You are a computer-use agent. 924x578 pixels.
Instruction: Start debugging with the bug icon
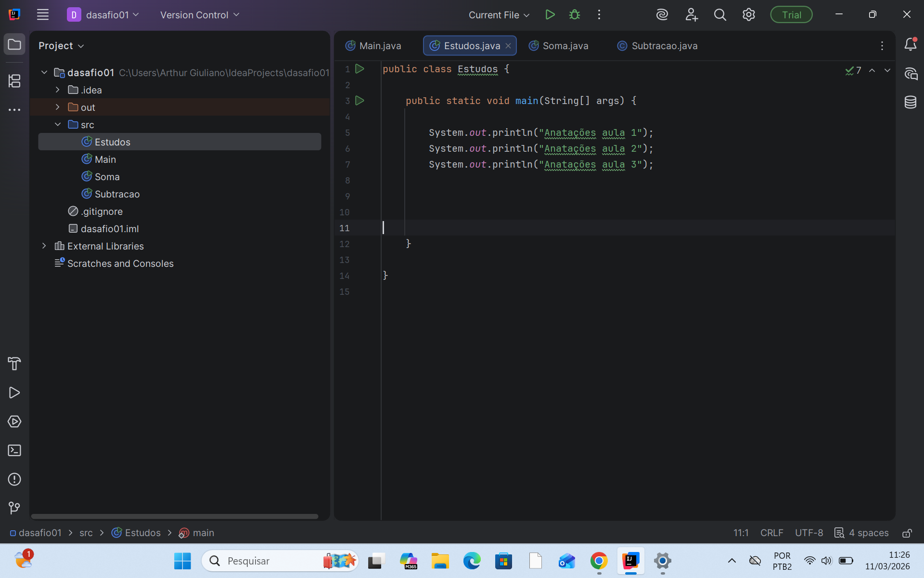574,14
